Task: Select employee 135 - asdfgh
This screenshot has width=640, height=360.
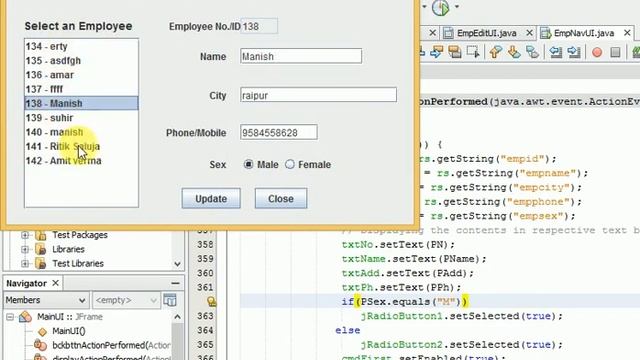Action: (x=81, y=61)
